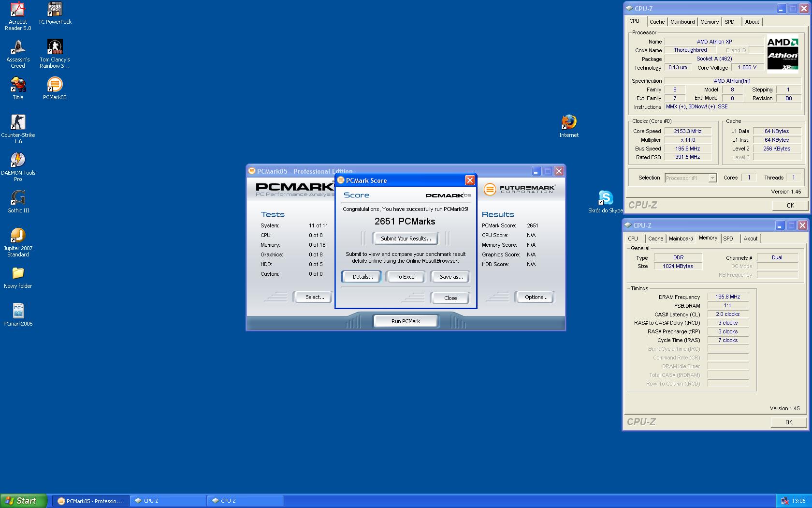
Task: Select Gothic III desktop icon
Action: [x=18, y=202]
